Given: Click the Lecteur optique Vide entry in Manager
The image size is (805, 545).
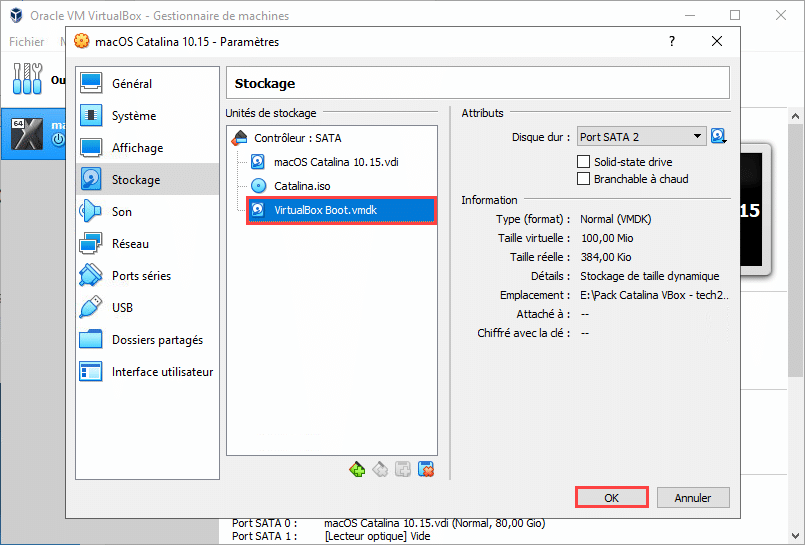Looking at the screenshot, I should click(x=331, y=536).
